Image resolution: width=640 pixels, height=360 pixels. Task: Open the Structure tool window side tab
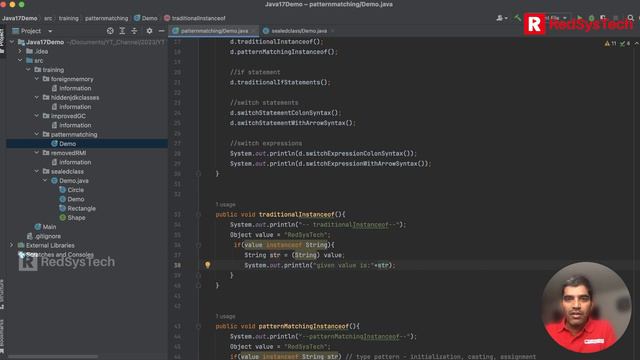(2, 294)
